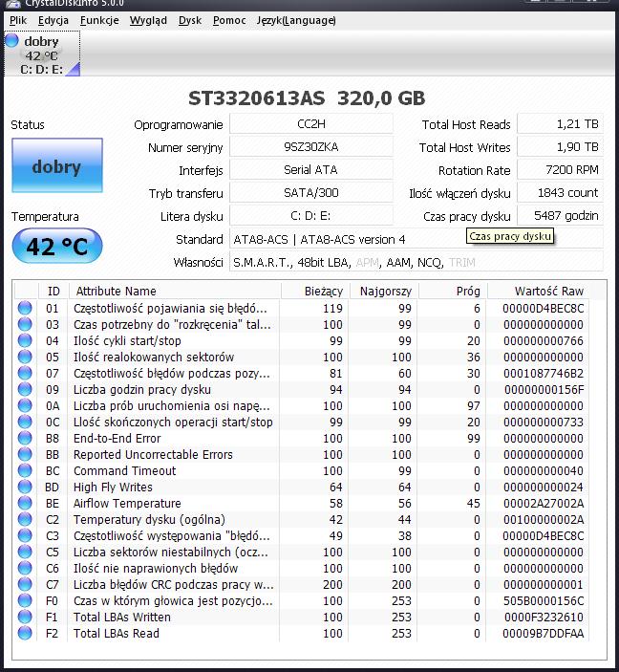Click the transfer mode field SATA/300
The image size is (619, 672).
[x=311, y=193]
